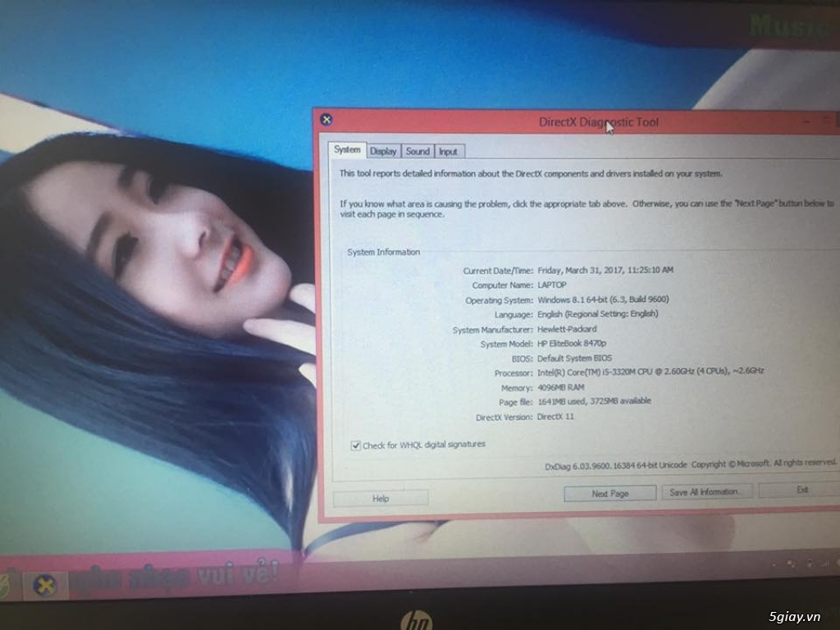Show hidden icons arrow in system tray
This screenshot has width=840, height=630.
[x=774, y=564]
